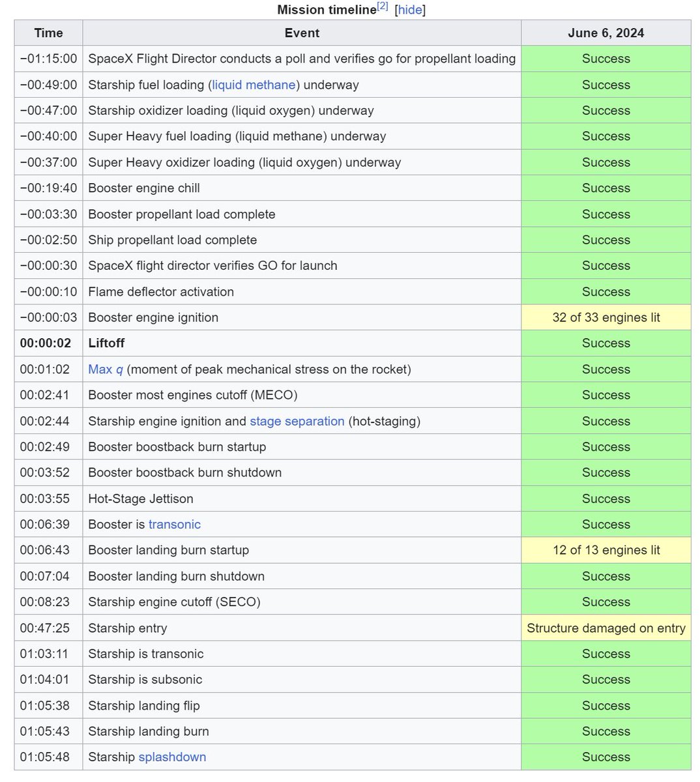Click the 00:01:02 time cell

[48, 369]
